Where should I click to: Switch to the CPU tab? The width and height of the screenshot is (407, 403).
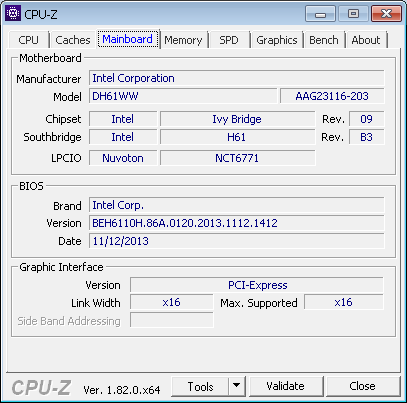pos(29,40)
